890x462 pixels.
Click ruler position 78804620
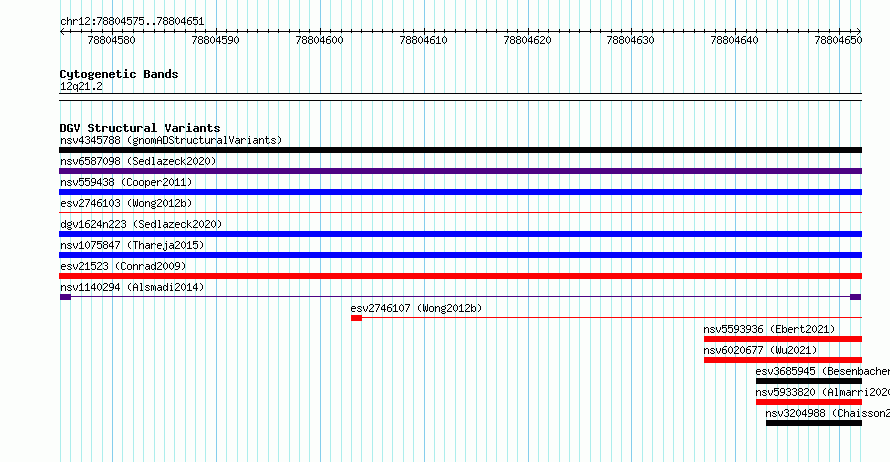coord(527,40)
